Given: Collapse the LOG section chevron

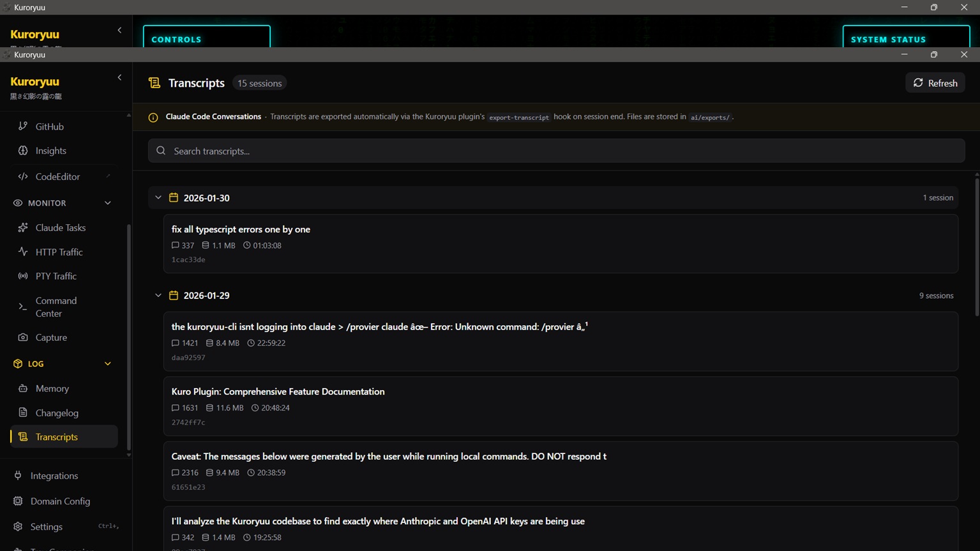Looking at the screenshot, I should [x=107, y=364].
